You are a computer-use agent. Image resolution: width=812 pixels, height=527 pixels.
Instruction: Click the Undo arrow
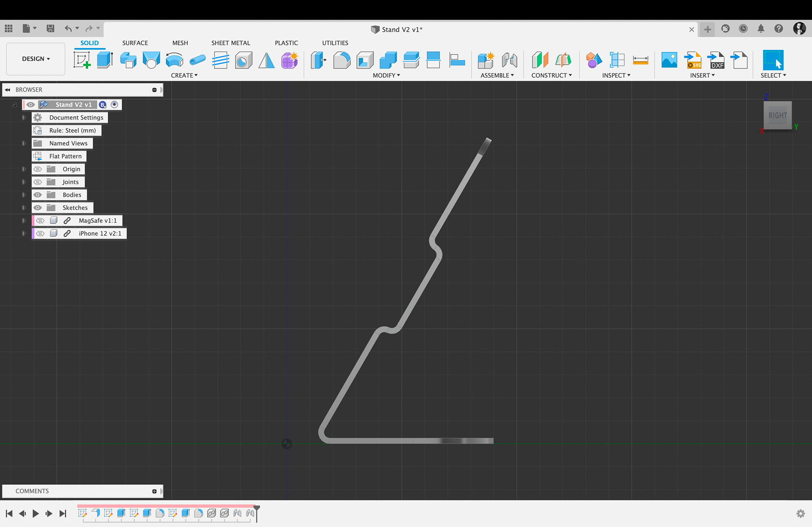(68, 29)
